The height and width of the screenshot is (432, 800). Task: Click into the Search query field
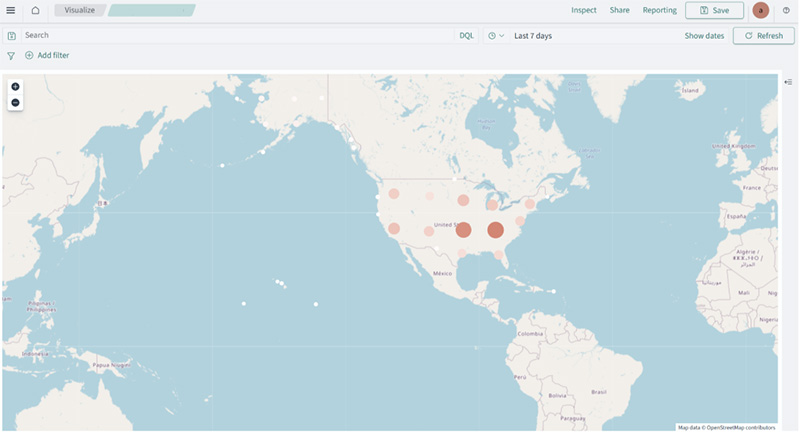point(230,36)
